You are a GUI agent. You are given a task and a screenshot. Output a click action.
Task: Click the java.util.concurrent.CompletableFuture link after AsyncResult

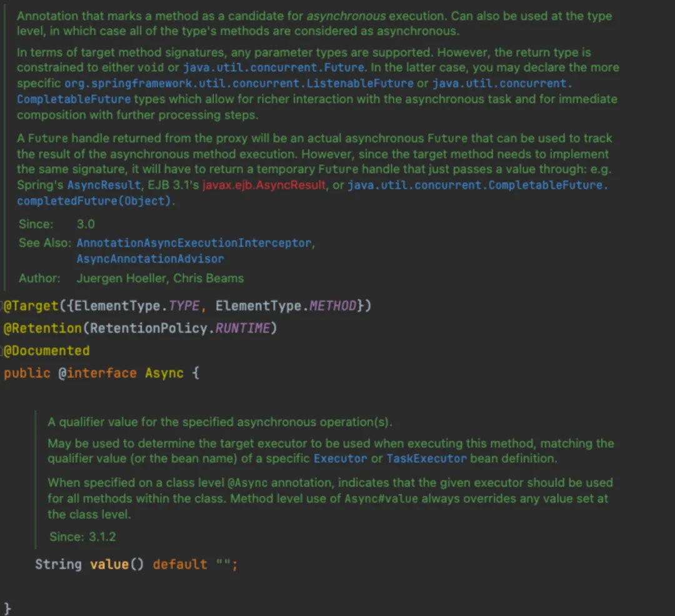[477, 186]
